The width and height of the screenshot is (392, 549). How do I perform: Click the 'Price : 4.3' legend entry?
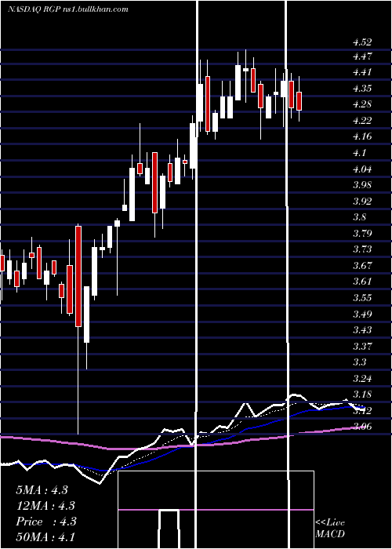tap(46, 522)
